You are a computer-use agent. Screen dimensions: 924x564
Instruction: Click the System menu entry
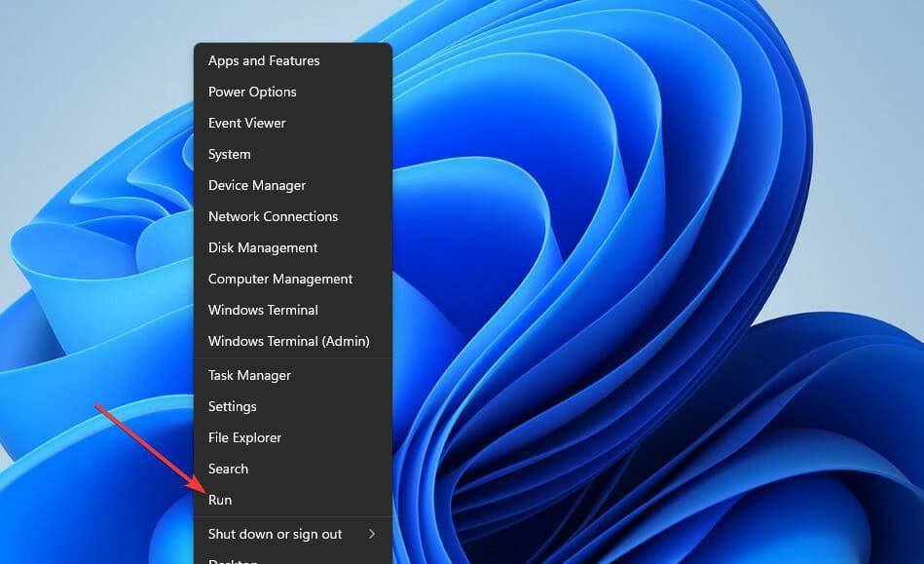coord(230,154)
